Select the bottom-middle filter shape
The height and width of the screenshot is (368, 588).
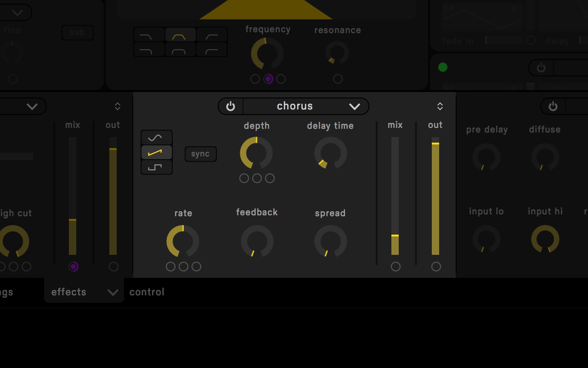coord(181,50)
